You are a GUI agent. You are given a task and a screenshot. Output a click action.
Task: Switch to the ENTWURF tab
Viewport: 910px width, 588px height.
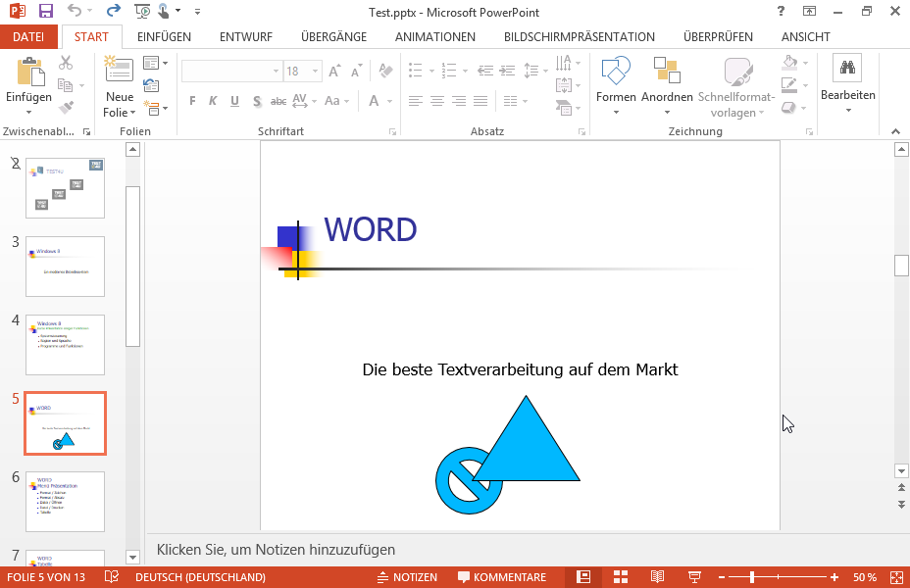pos(246,36)
